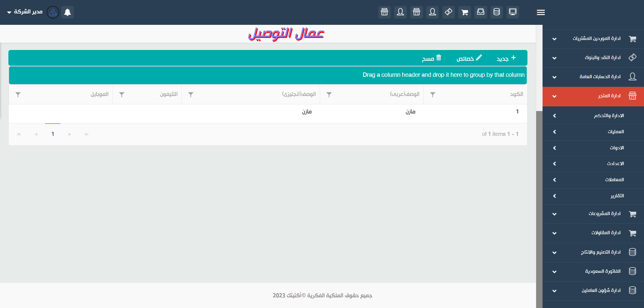This screenshot has width=644, height=308.
Task: Expand ادارة النقد والبنوك chevron
Action: click(554, 58)
